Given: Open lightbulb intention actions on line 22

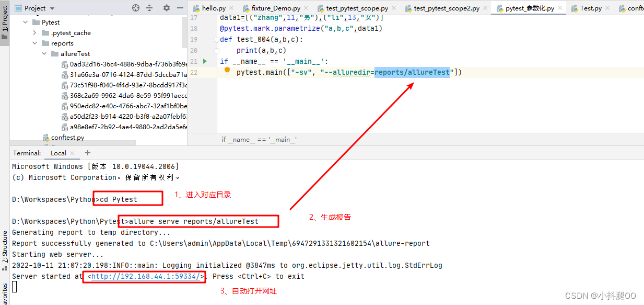Looking at the screenshot, I should pyautogui.click(x=227, y=71).
